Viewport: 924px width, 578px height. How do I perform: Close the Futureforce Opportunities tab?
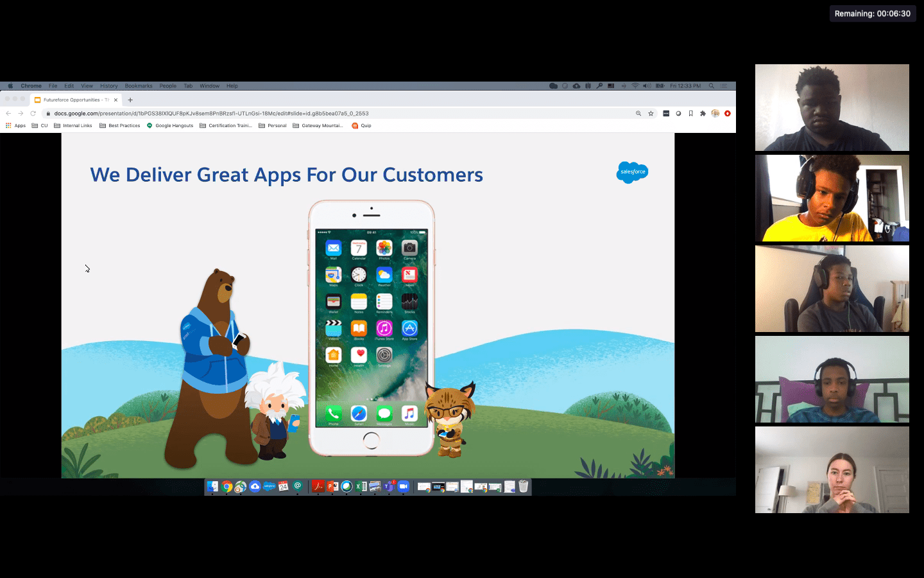(116, 100)
